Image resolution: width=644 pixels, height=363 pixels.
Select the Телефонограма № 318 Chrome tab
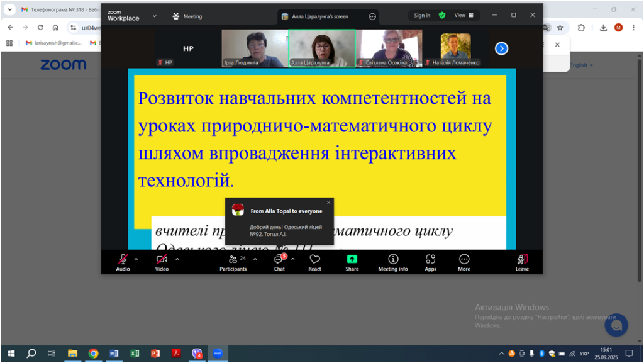point(60,9)
